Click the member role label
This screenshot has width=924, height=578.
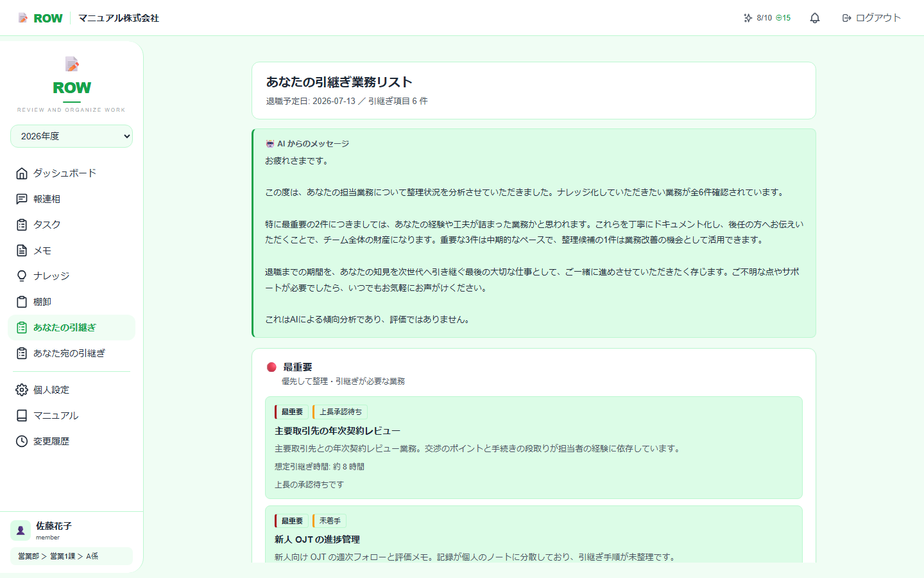[x=47, y=538]
